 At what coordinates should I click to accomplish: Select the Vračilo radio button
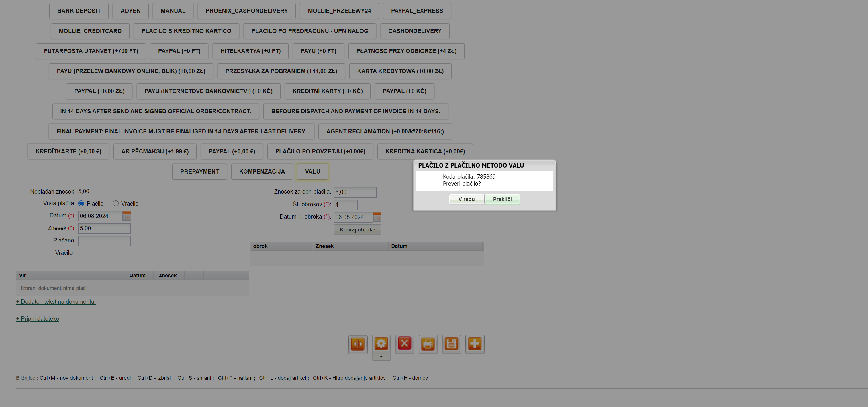click(x=115, y=203)
